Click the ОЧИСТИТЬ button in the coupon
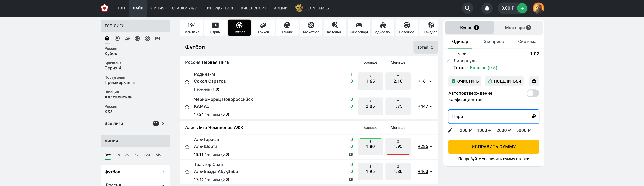 (465, 81)
